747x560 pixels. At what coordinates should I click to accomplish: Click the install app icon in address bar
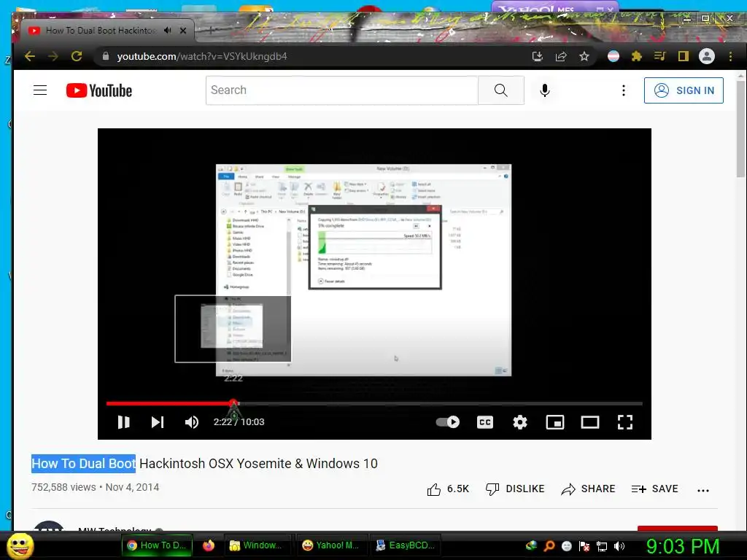[538, 57]
